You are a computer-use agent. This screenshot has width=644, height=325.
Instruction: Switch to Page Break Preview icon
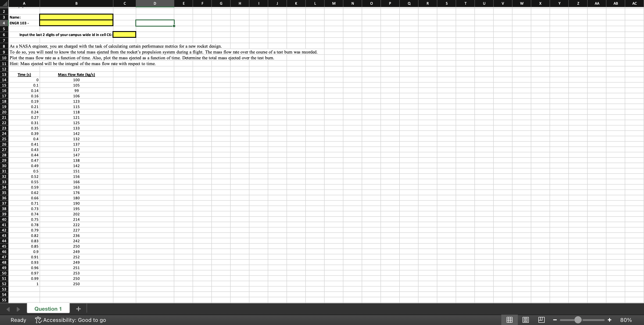[x=541, y=320]
